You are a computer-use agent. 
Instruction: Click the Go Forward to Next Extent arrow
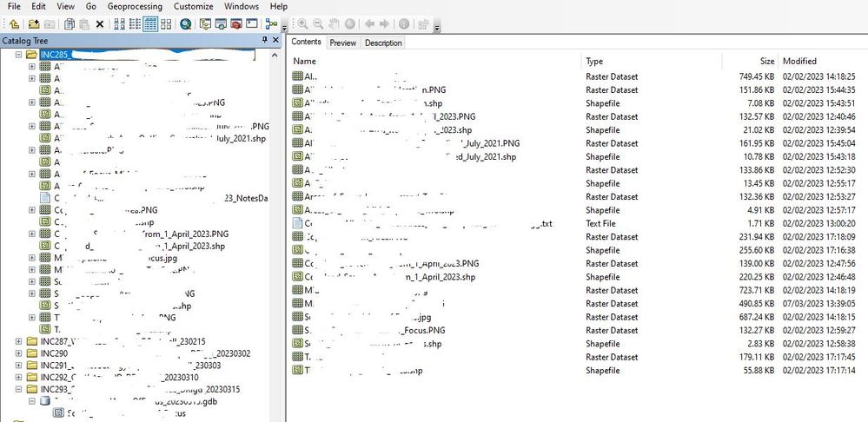[384, 23]
